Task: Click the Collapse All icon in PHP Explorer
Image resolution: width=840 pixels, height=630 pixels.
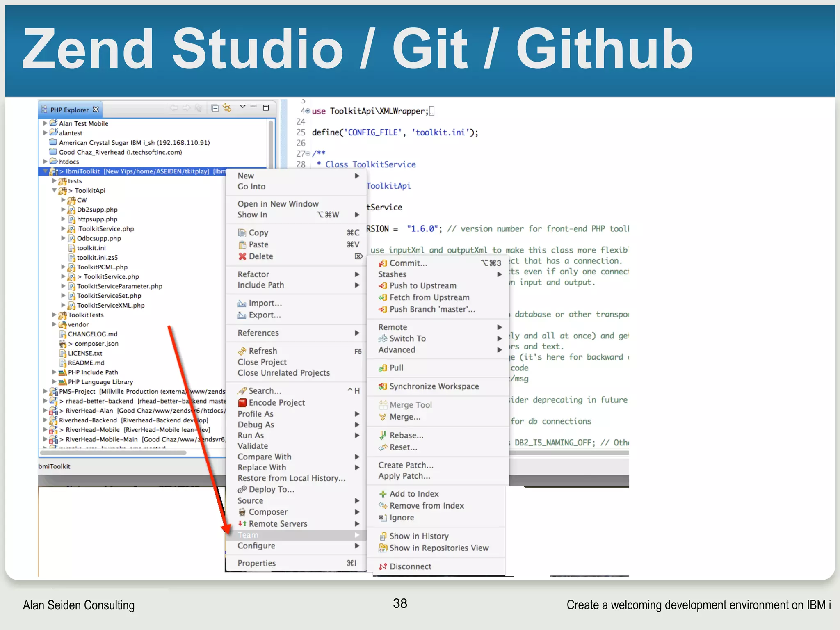Action: coord(215,108)
